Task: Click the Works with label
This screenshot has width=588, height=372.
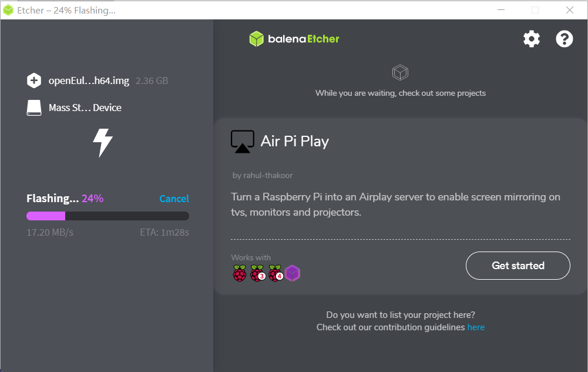Action: click(x=251, y=257)
